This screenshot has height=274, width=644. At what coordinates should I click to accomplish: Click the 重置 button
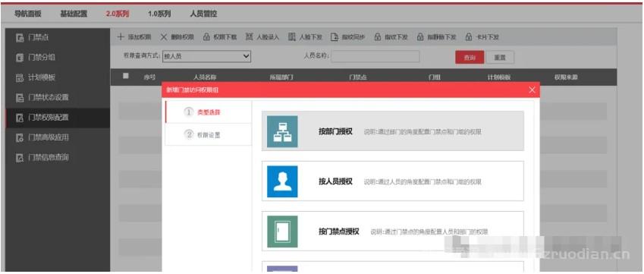coord(500,57)
